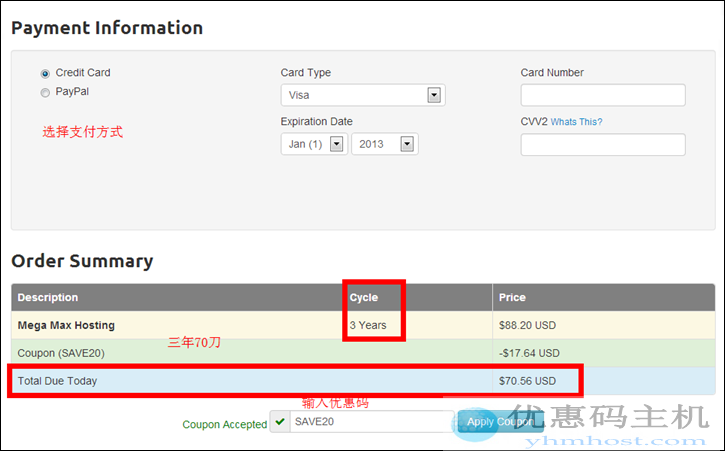Expand the expiration year dropdown 2013
725x451 pixels.
(x=384, y=144)
